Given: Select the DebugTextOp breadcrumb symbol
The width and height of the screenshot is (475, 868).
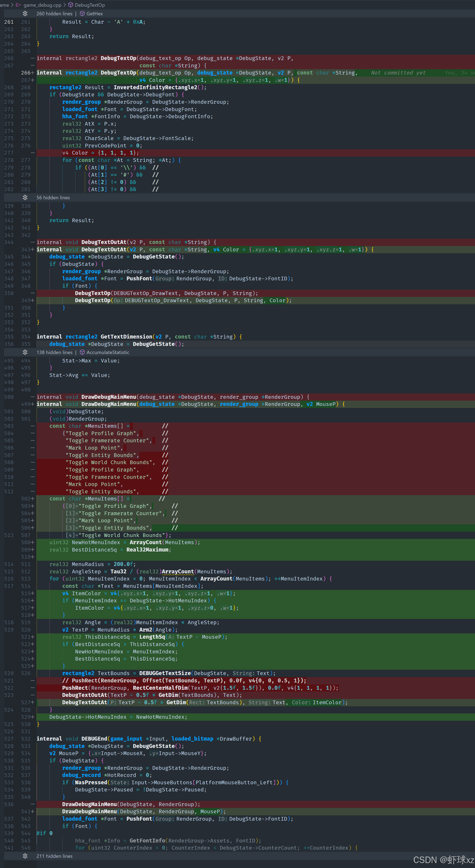Looking at the screenshot, I should (x=90, y=5).
